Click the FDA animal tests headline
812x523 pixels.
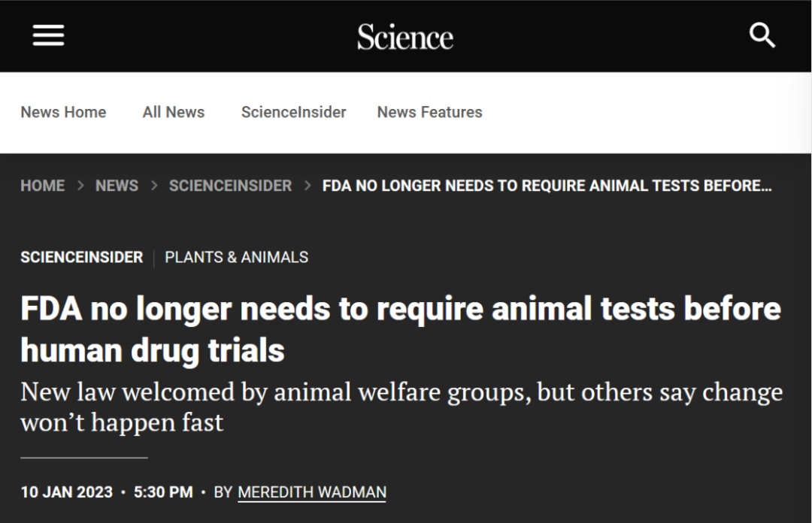400,329
